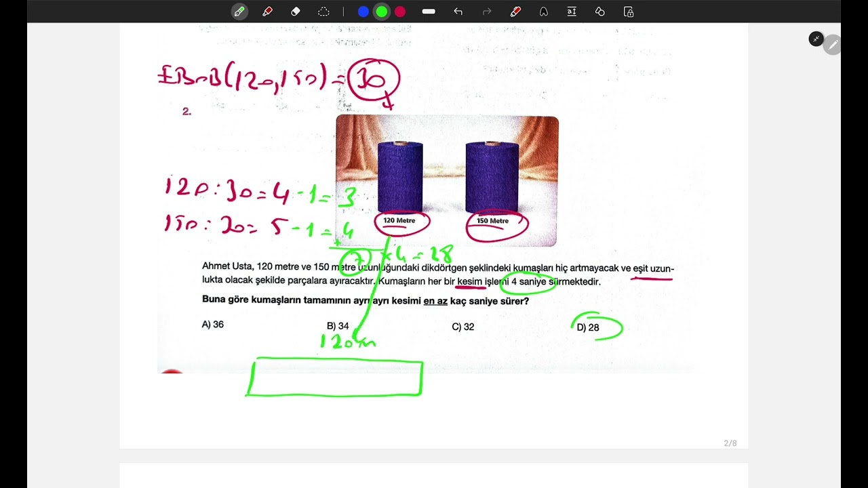Select the green pen tool
Image resolution: width=868 pixels, height=488 pixels.
(x=239, y=12)
